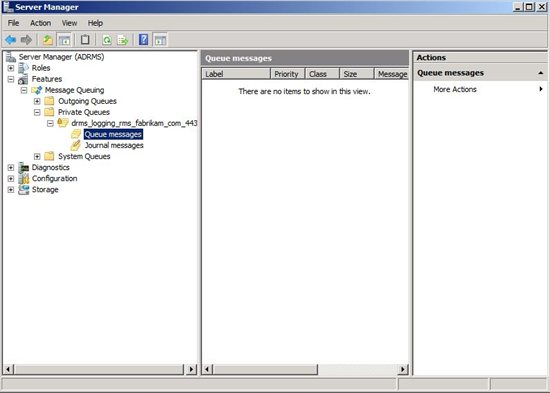Click the Private Queues folder icon

[49, 112]
